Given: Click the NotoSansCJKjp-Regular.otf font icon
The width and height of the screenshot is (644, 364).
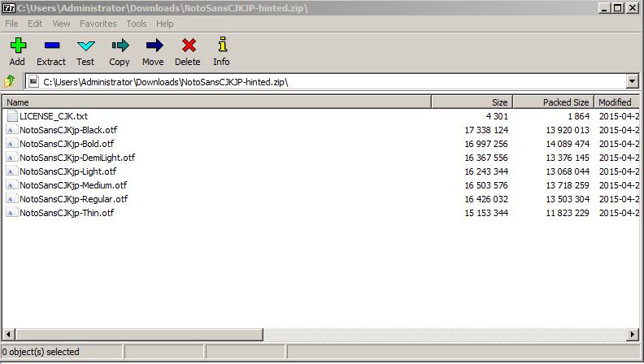Looking at the screenshot, I should pos(11,199).
